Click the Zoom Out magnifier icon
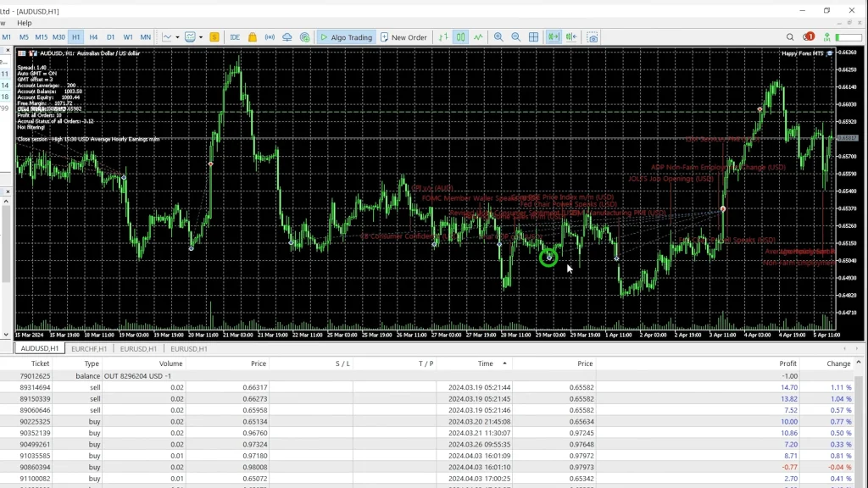The width and height of the screenshot is (868, 488). pyautogui.click(x=515, y=37)
